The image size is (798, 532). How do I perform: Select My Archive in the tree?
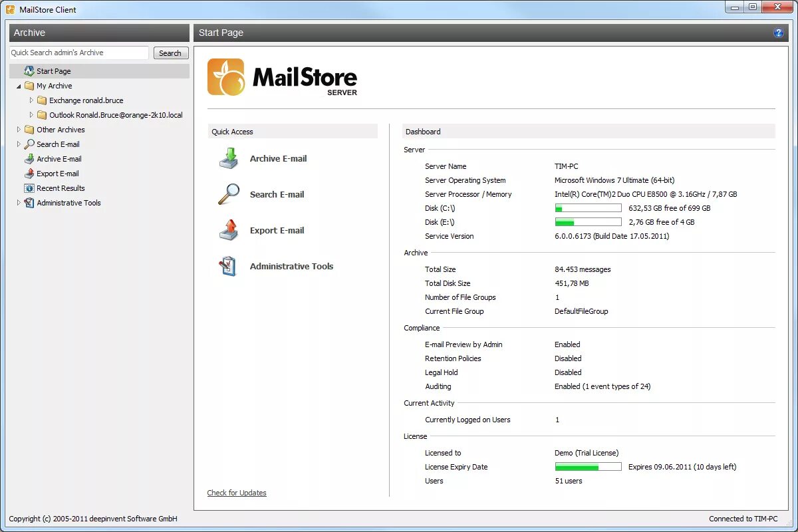[x=54, y=86]
